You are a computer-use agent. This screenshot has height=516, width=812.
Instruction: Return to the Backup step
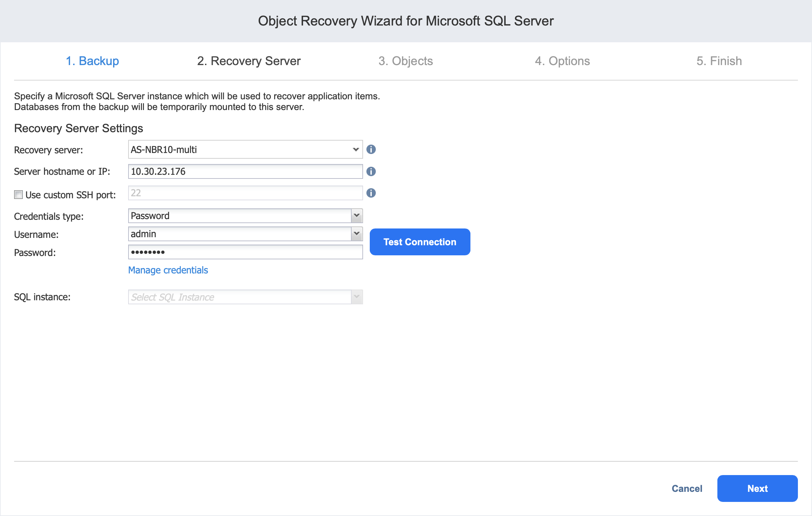(x=92, y=61)
